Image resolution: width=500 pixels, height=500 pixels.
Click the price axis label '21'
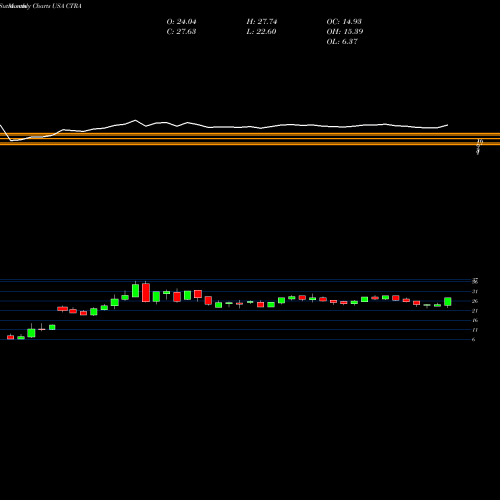pyautogui.click(x=475, y=311)
